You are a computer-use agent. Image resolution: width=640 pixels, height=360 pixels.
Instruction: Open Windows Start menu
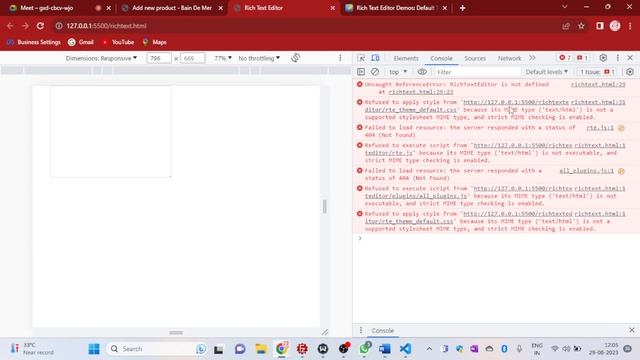click(x=94, y=349)
